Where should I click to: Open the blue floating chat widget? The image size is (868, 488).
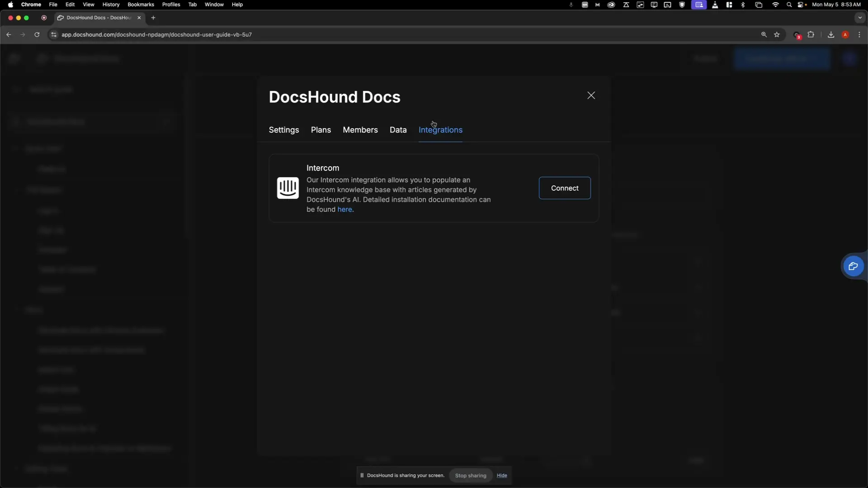tap(853, 266)
